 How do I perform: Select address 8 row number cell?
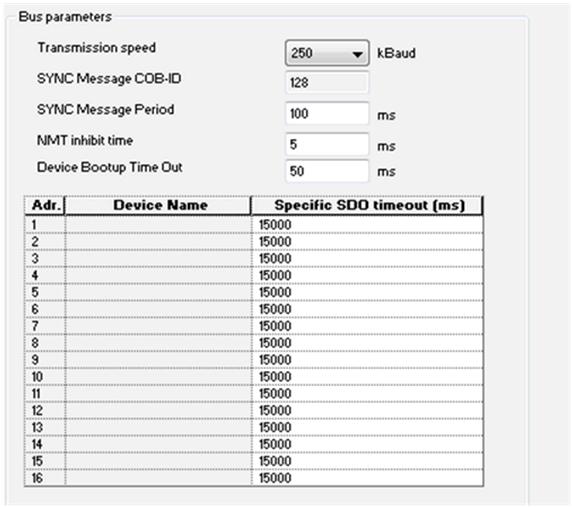click(45, 343)
